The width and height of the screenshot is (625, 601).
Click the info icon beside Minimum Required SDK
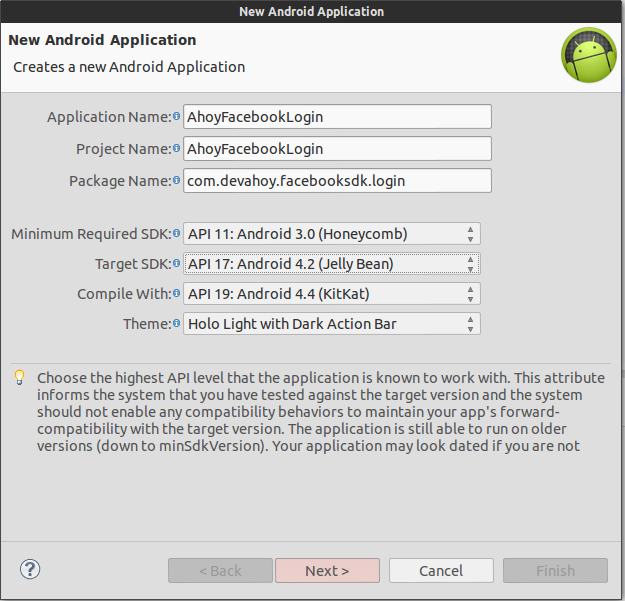click(176, 233)
